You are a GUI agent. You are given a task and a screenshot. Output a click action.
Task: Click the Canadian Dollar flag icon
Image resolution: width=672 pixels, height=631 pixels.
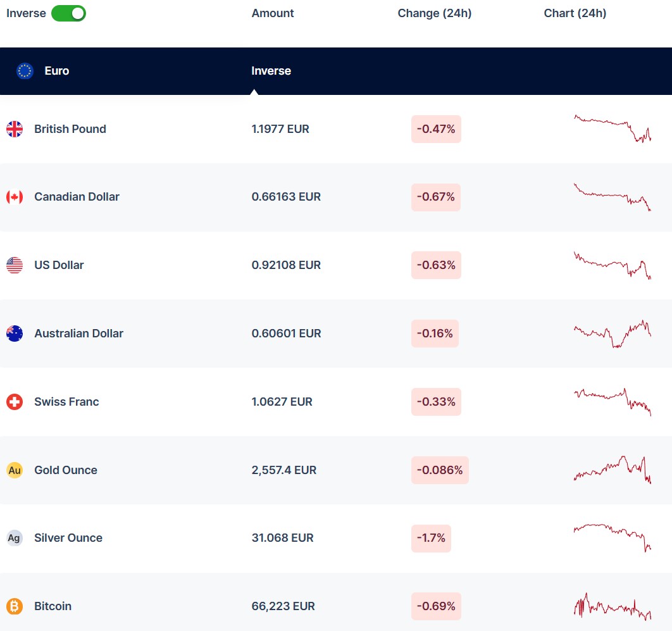tap(15, 197)
